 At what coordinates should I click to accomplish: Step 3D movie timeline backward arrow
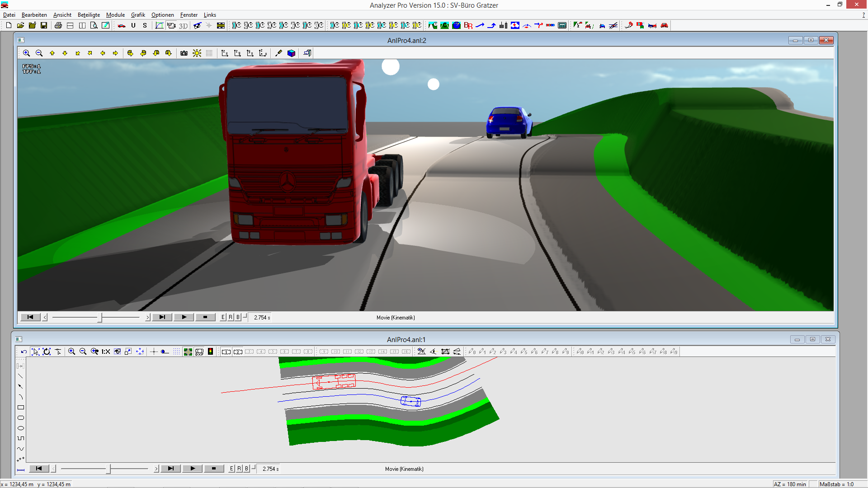pos(45,317)
